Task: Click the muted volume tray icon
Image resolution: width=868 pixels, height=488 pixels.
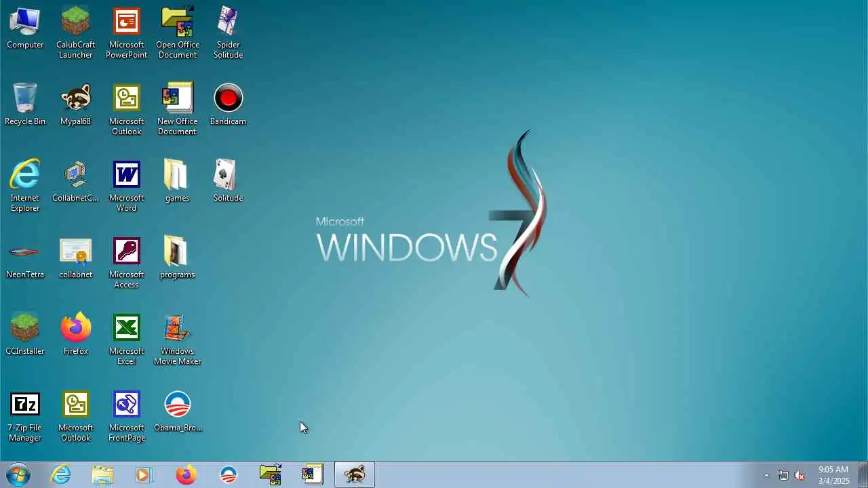Action: tap(800, 475)
